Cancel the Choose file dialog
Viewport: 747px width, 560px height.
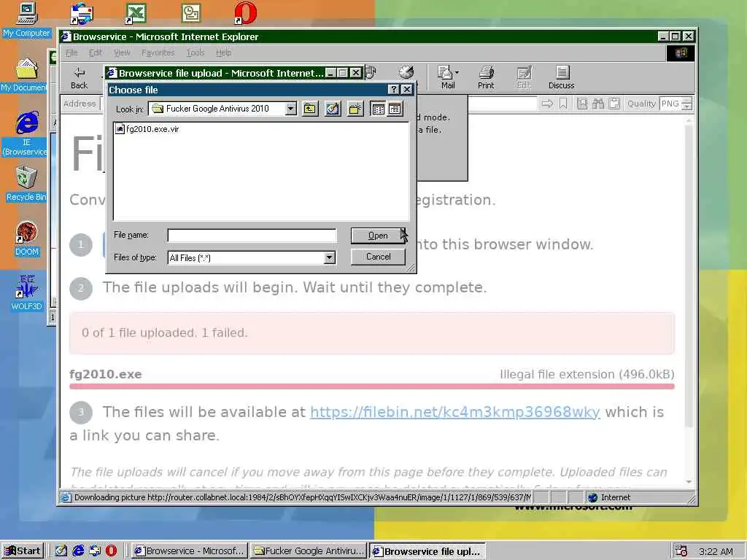click(x=378, y=257)
